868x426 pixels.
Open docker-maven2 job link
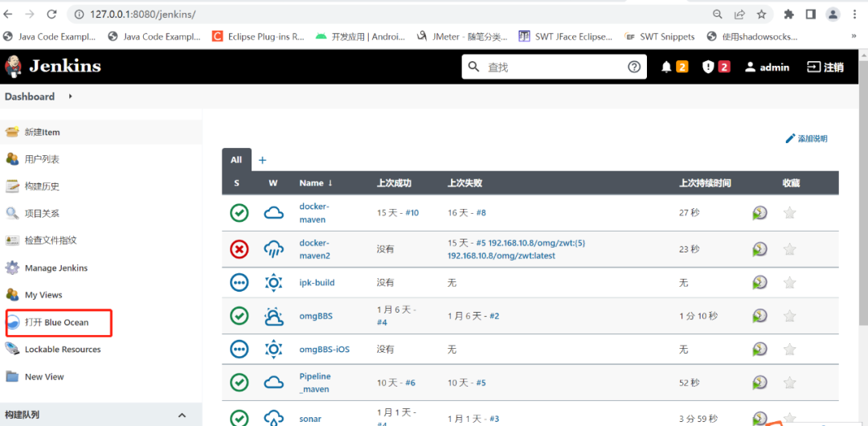[315, 249]
